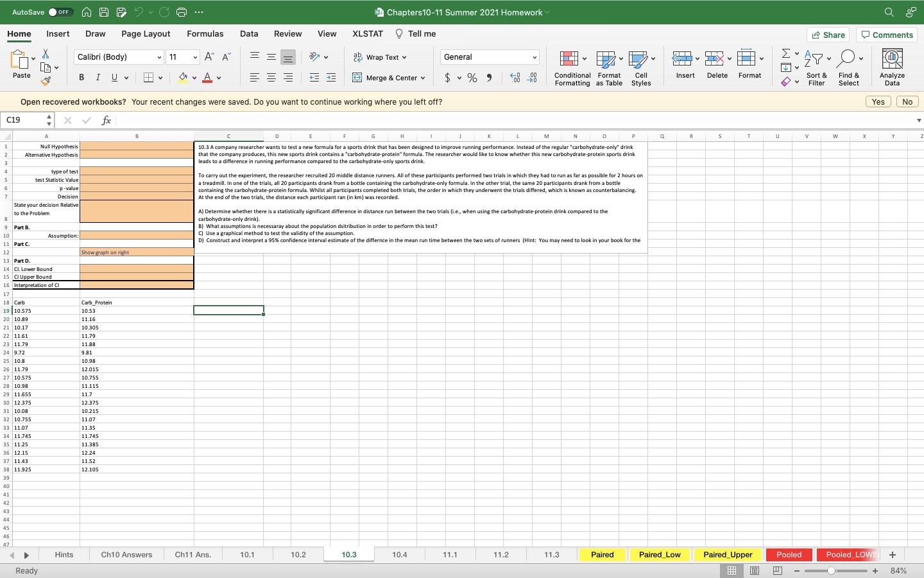Decrease indent icon
This screenshot has width=924, height=578.
click(314, 78)
